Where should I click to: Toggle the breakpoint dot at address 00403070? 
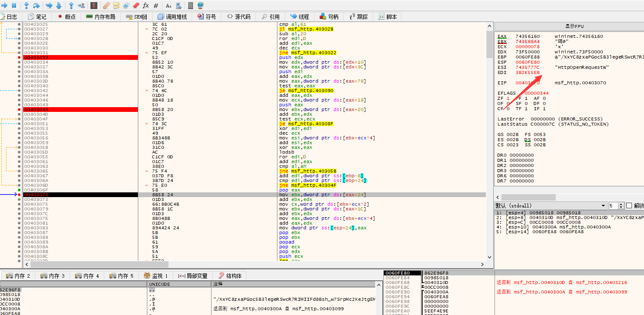point(19,195)
